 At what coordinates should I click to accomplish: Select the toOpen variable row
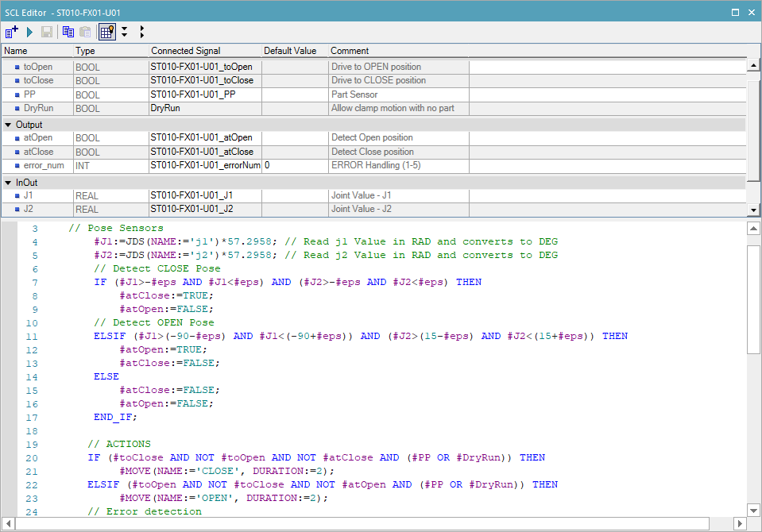point(38,67)
